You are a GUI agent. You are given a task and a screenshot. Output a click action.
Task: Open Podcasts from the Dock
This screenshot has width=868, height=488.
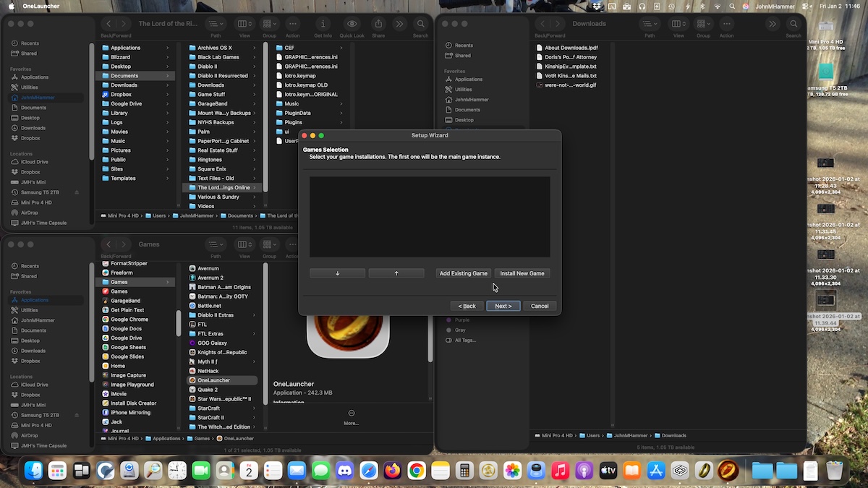tap(584, 471)
